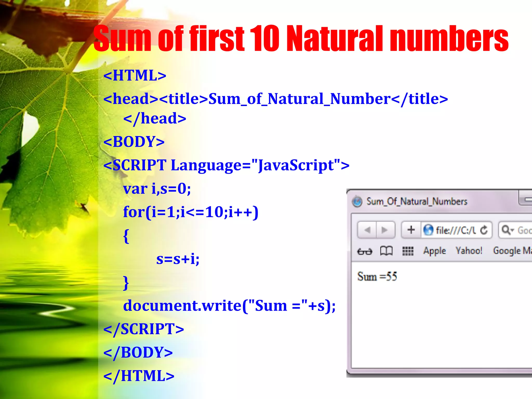The width and height of the screenshot is (532, 399).
Task: Open the search magnifier dropdown
Action: click(x=508, y=230)
